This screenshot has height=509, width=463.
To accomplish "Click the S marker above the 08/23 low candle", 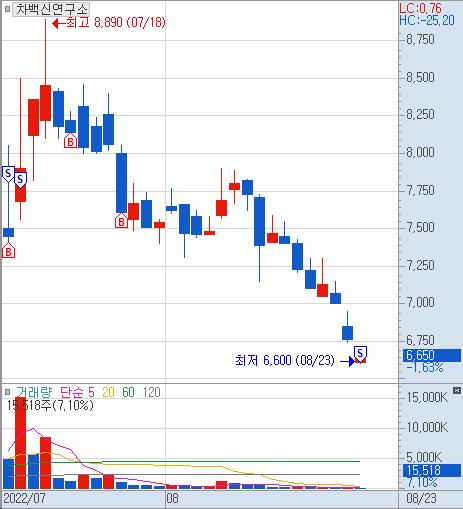I will click(360, 354).
